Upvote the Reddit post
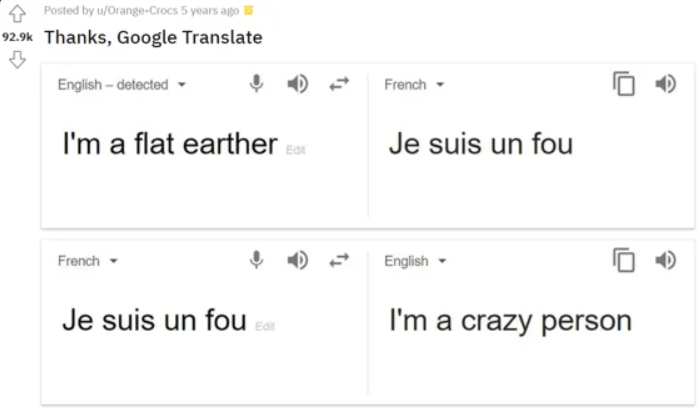This screenshot has width=698, height=410. pos(17,15)
